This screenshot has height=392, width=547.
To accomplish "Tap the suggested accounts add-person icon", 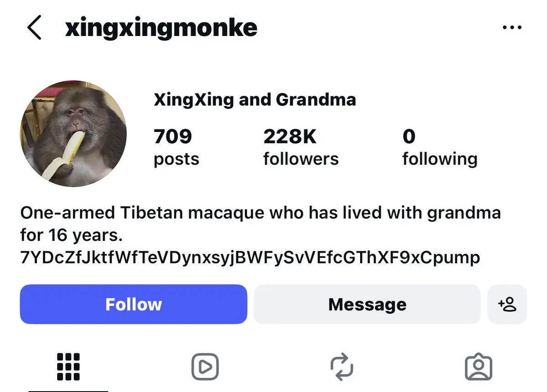I will click(507, 304).
